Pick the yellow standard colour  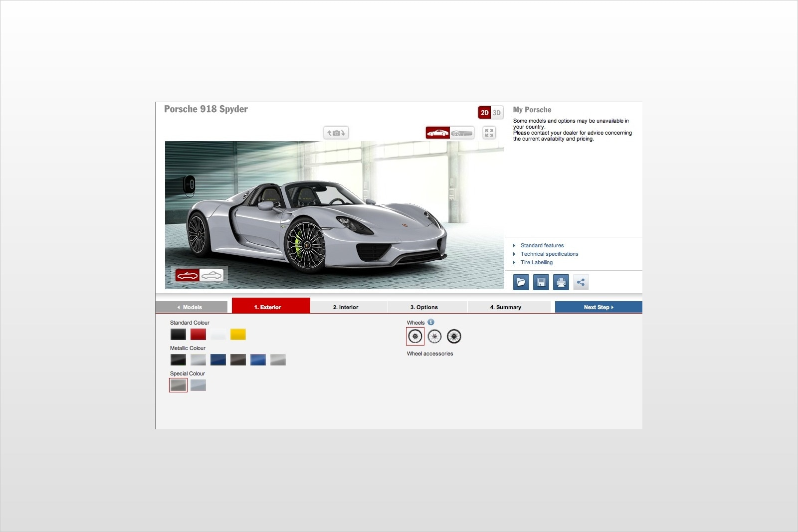(238, 335)
